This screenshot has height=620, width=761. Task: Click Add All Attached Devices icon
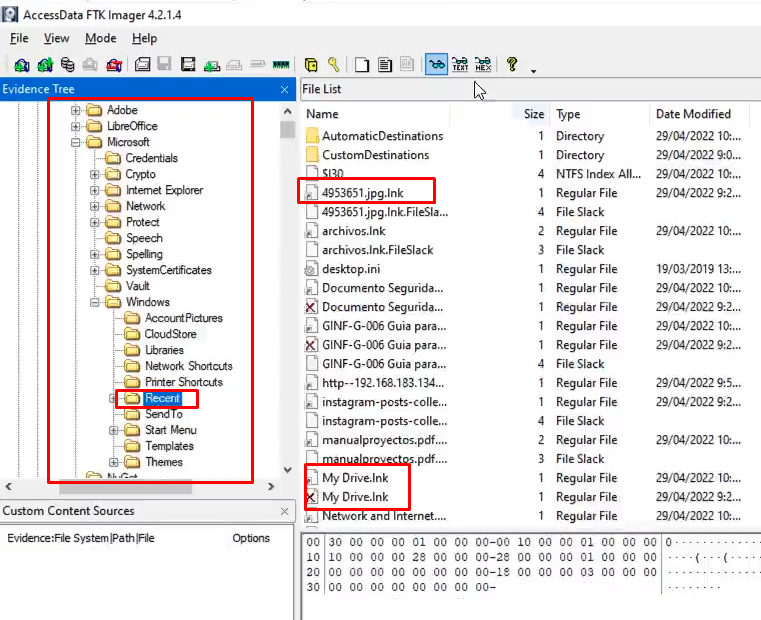point(45,65)
